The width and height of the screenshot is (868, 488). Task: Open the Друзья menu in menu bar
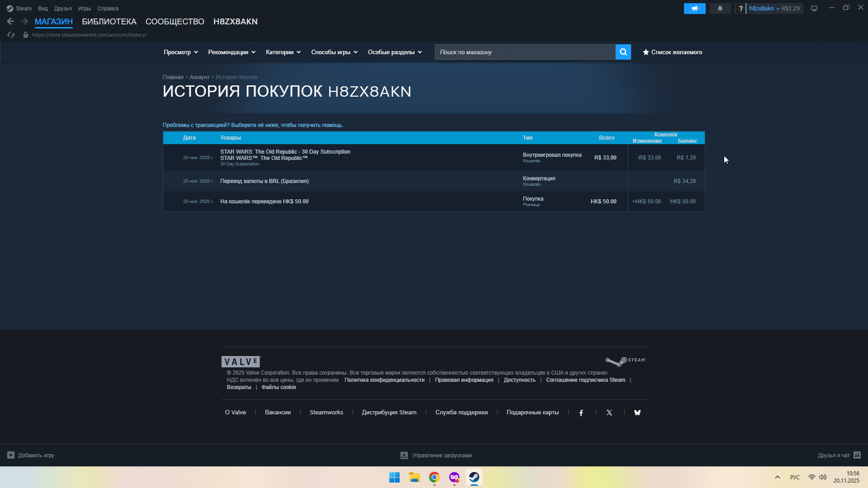[63, 9]
